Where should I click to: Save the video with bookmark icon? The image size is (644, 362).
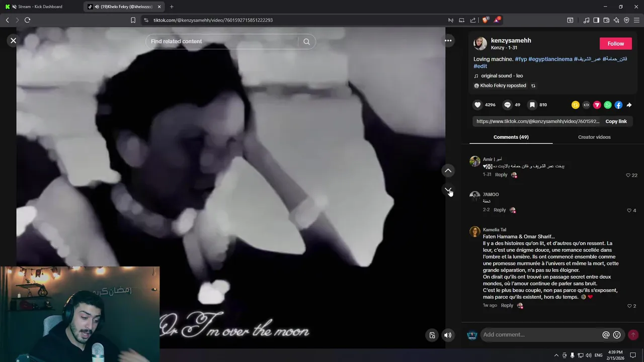point(532,105)
